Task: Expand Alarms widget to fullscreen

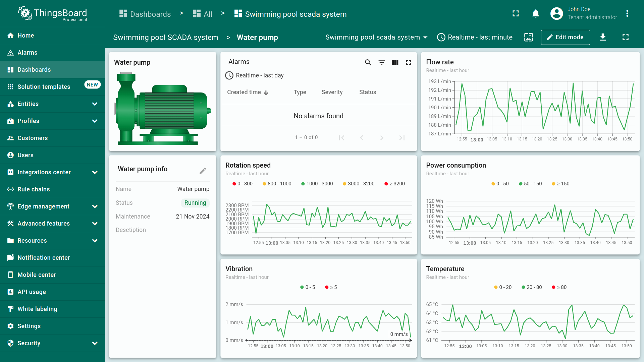Action: pos(408,62)
